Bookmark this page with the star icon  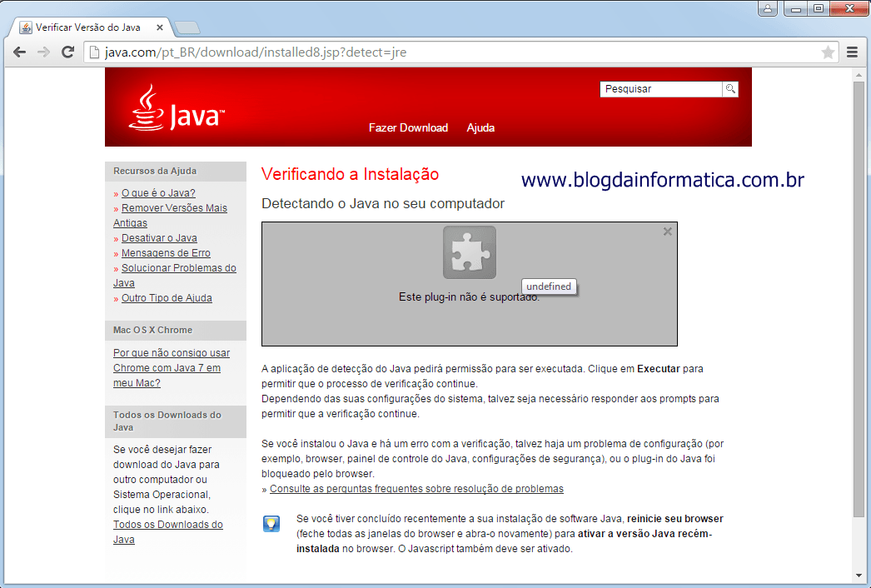coord(828,52)
